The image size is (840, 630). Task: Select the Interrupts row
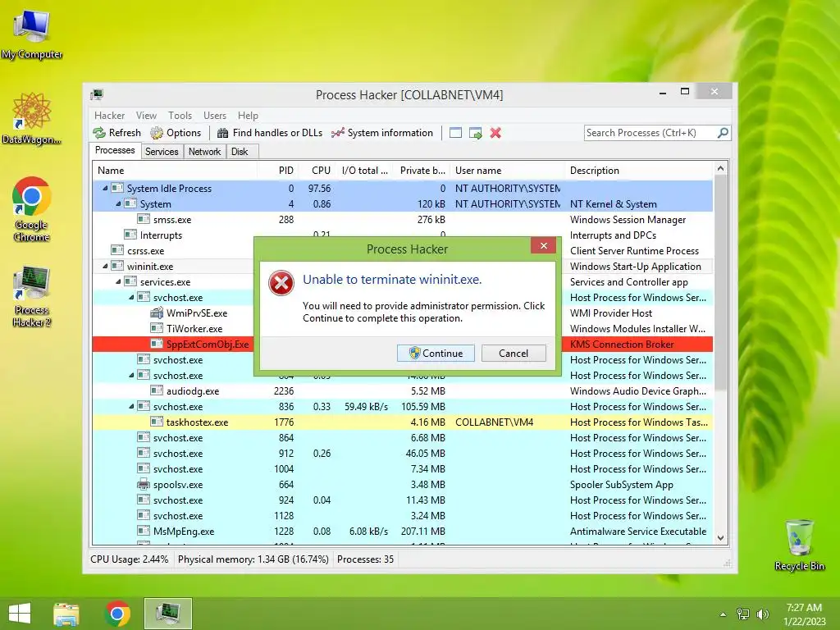pyautogui.click(x=403, y=235)
